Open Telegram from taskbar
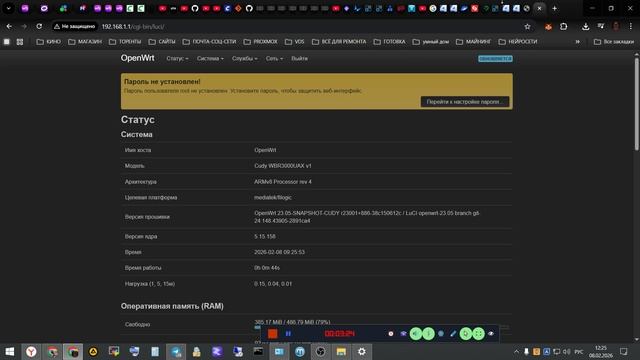 coord(176,351)
